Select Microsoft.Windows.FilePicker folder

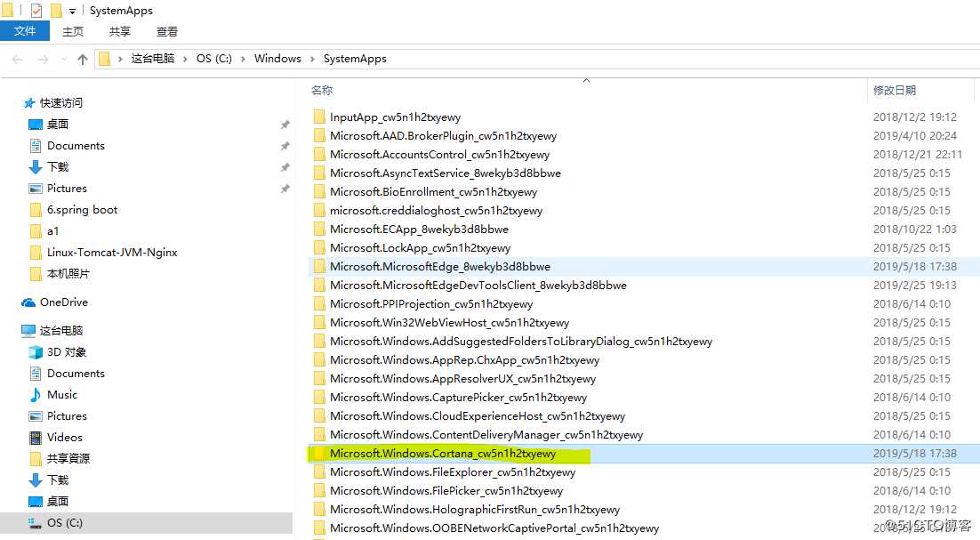tap(446, 491)
